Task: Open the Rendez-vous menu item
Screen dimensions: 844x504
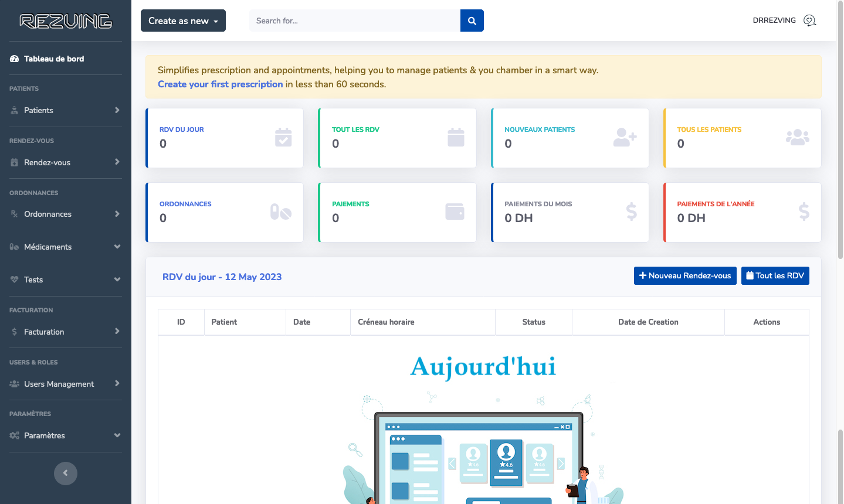Action: coord(66,162)
